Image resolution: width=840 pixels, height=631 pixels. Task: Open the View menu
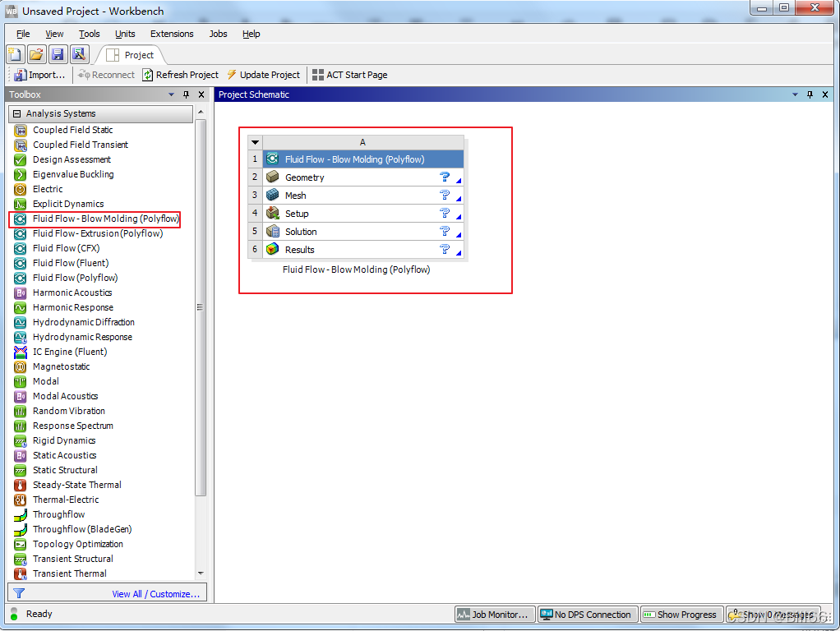54,34
